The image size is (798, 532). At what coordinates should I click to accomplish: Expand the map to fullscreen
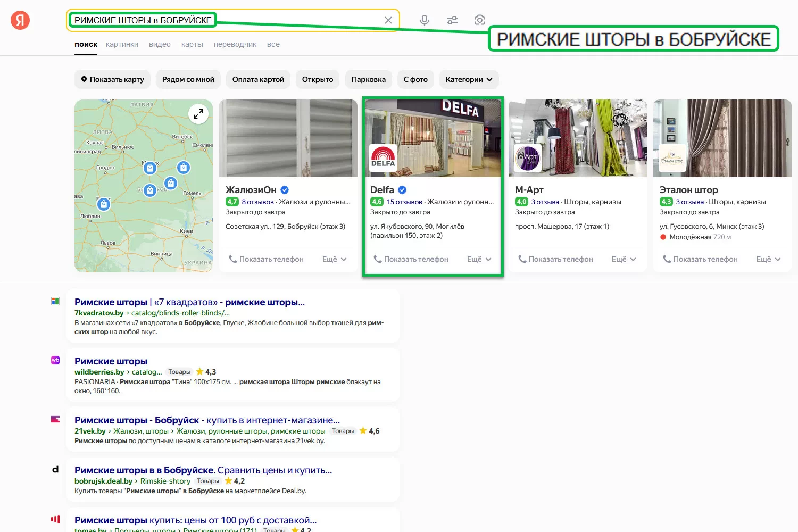198,114
